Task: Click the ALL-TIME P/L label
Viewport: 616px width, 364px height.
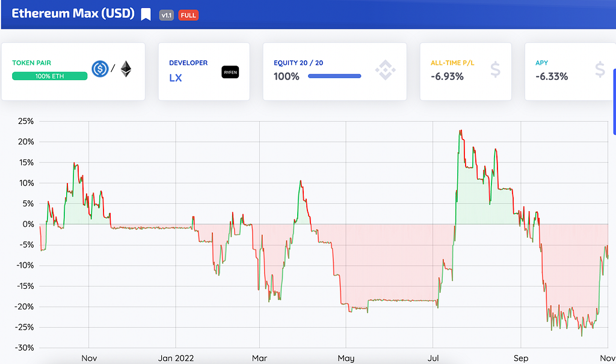Action: point(452,63)
